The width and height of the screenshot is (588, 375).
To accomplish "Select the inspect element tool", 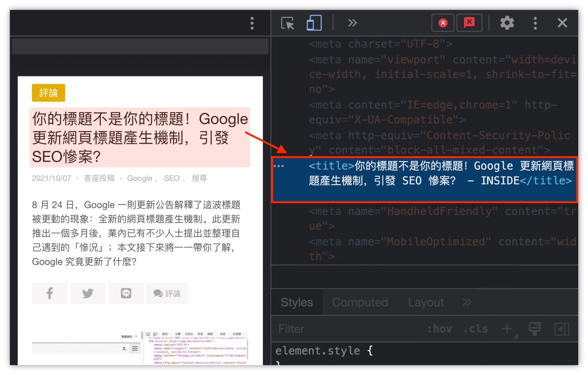I will tap(287, 23).
